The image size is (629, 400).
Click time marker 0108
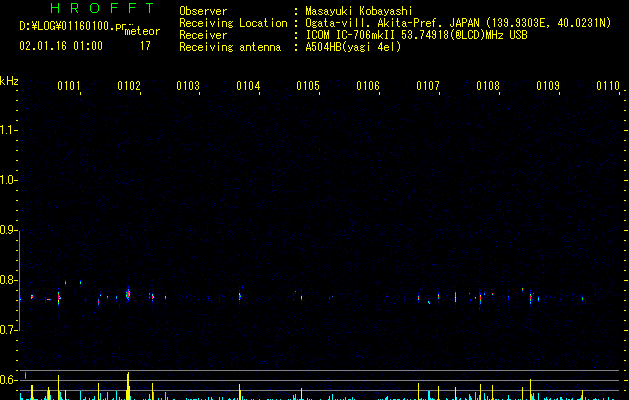tap(488, 86)
